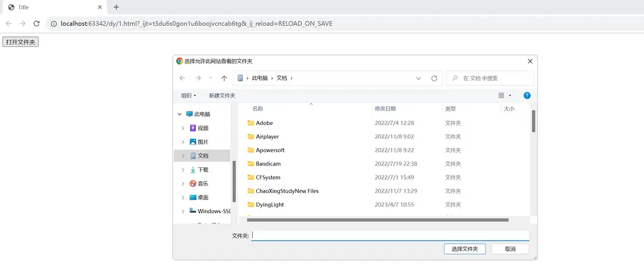Expand the 视频 tree node chevron
The image size is (644, 280).
pos(183,128)
